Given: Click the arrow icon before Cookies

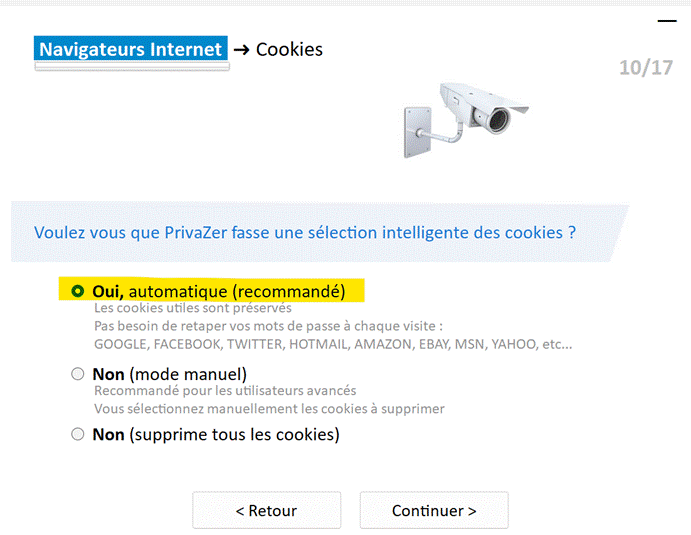Looking at the screenshot, I should [241, 50].
